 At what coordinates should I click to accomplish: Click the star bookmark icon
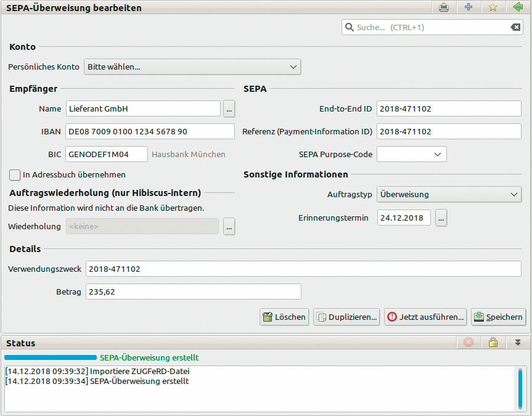pos(493,8)
